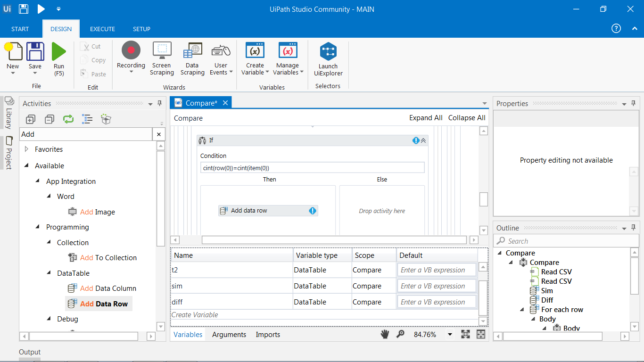The width and height of the screenshot is (644, 362).
Task: Click Collapse All in the designer
Action: click(467, 118)
